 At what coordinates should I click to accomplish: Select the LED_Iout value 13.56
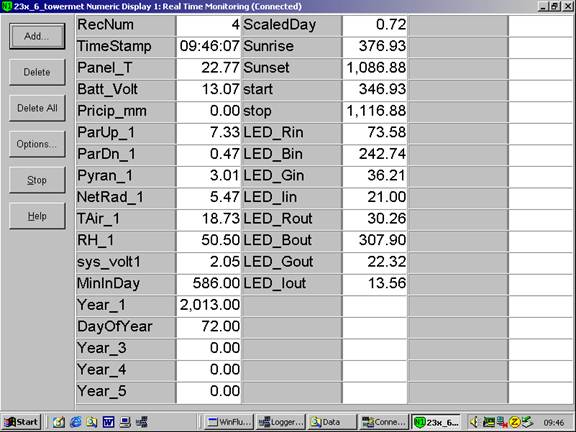(x=375, y=284)
